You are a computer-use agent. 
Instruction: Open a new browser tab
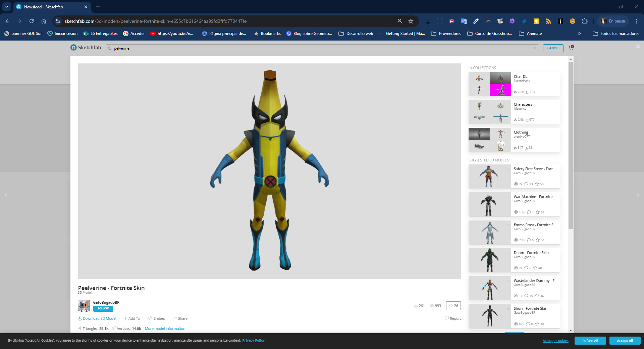point(98,7)
